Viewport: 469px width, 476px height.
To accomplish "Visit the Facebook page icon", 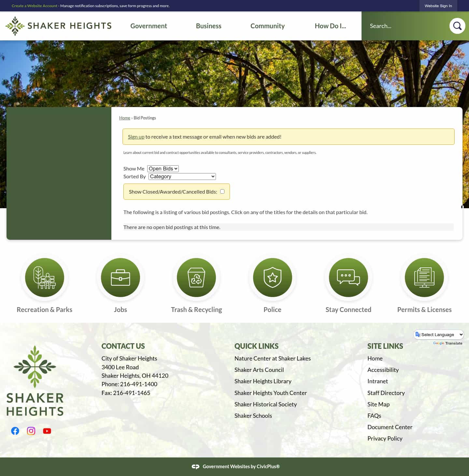I will pyautogui.click(x=15, y=430).
